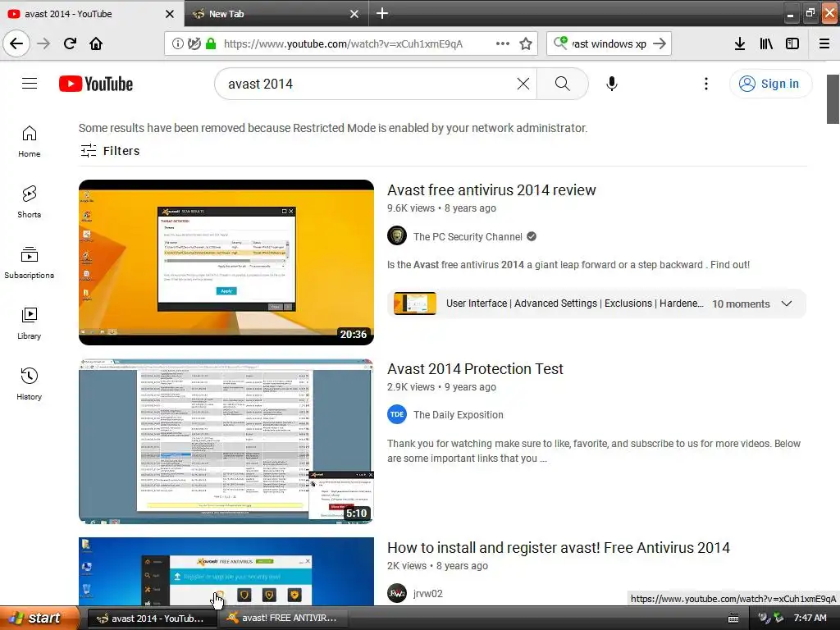Open Avast free antivirus 2014 review title
The width and height of the screenshot is (840, 630).
491,190
